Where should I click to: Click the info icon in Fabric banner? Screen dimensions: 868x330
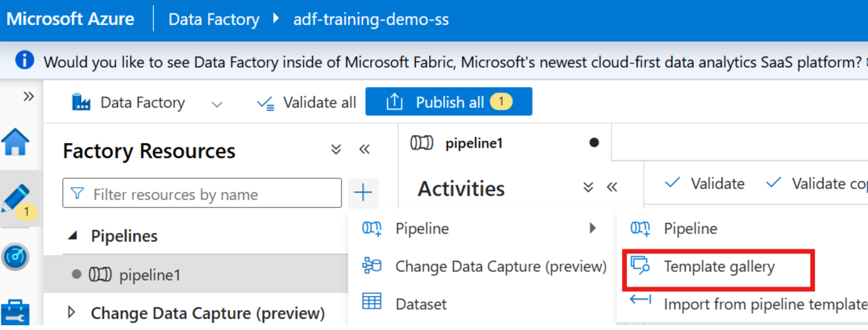pyautogui.click(x=24, y=60)
